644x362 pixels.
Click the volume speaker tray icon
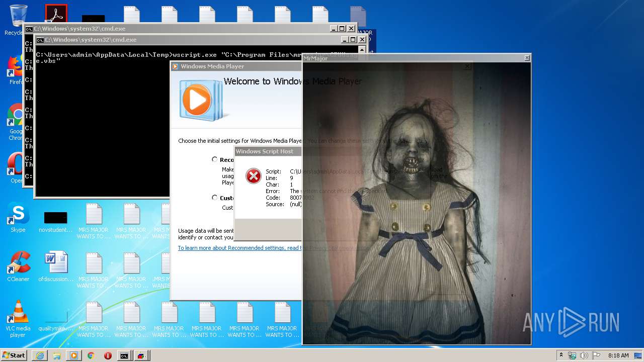point(584,355)
